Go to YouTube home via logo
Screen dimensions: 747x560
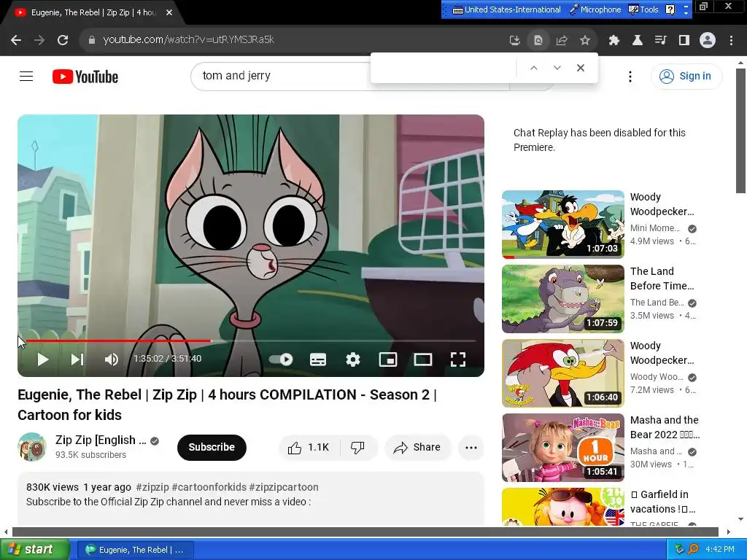(x=85, y=77)
